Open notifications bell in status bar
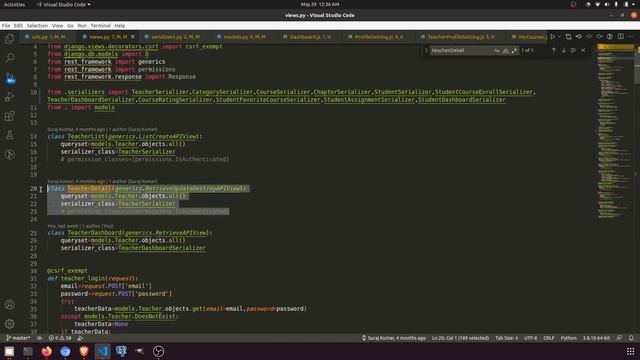This screenshot has height=360, width=640. pyautogui.click(x=631, y=338)
